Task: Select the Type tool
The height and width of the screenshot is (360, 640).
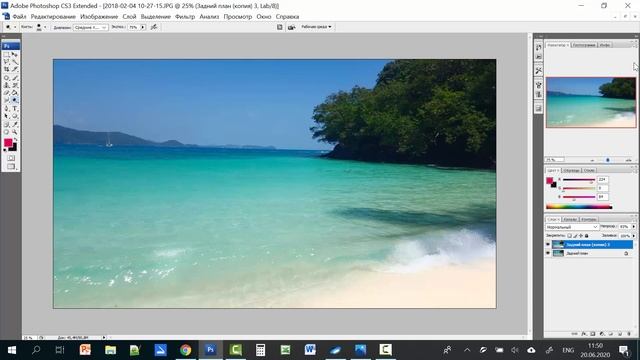Action: click(x=14, y=108)
